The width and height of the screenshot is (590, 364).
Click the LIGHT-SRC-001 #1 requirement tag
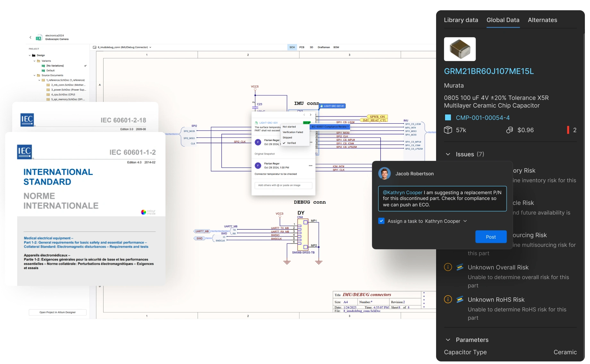pyautogui.click(x=332, y=106)
